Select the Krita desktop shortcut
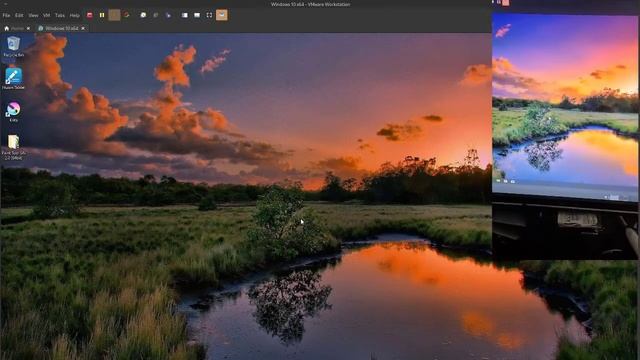 click(13, 112)
